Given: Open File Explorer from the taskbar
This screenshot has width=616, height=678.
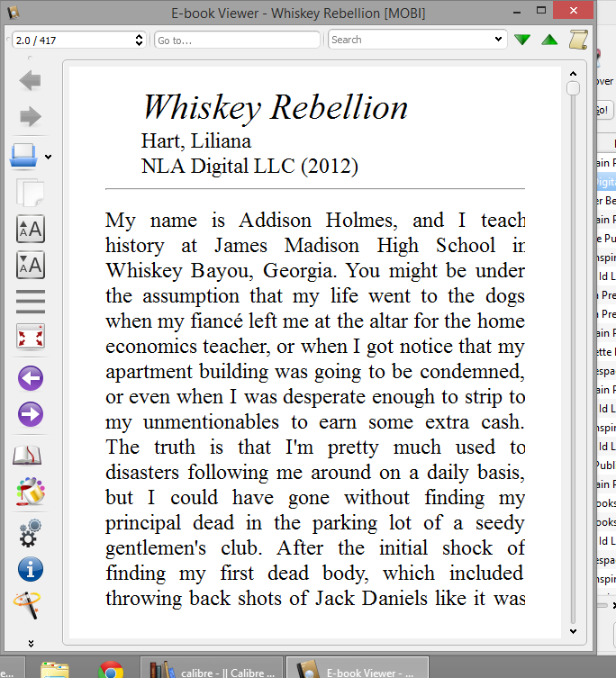Looking at the screenshot, I should [55, 669].
